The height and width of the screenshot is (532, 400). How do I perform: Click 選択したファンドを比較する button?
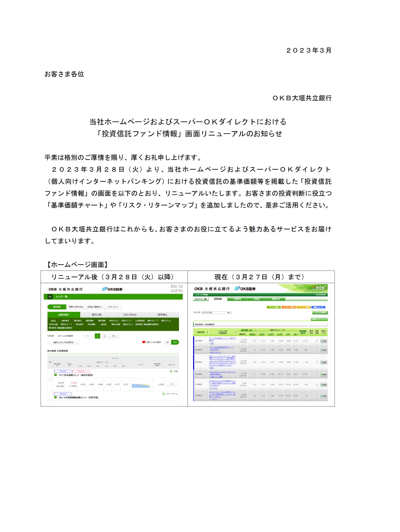(63, 342)
